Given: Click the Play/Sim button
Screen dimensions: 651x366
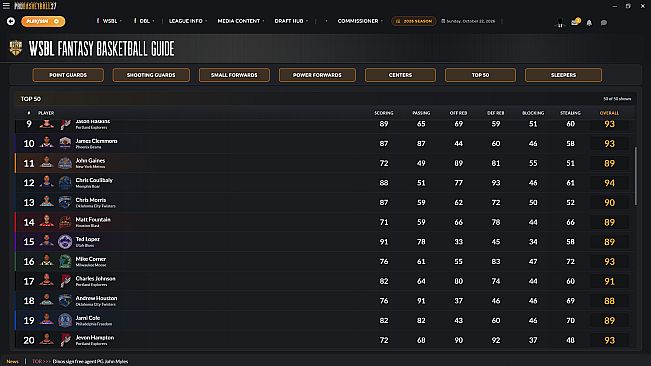Looking at the screenshot, I should (43, 21).
